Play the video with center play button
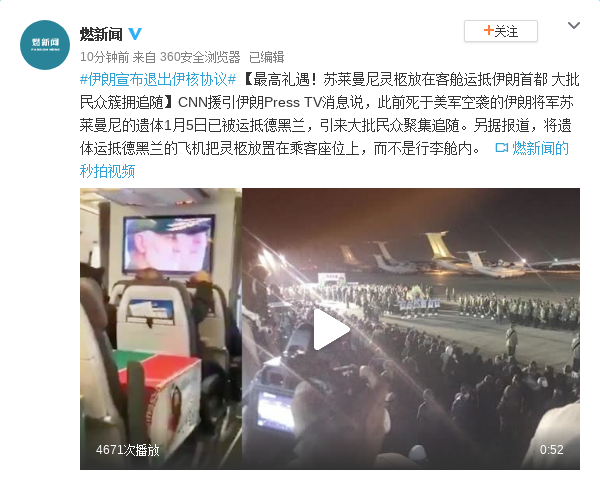This screenshot has height=480, width=600. [330, 330]
